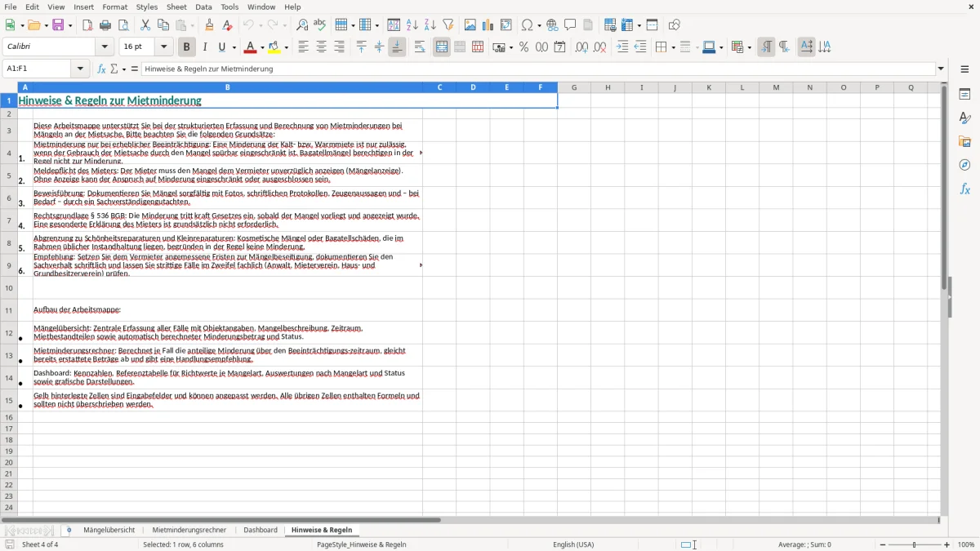The width and height of the screenshot is (980, 551).
Task: Sort descending
Action: point(430,25)
